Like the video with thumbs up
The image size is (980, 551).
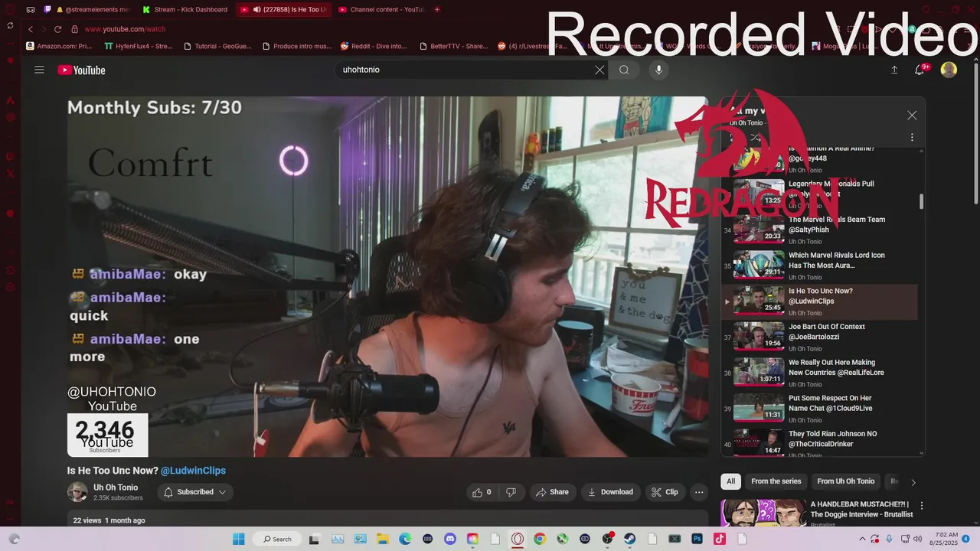pos(482,492)
